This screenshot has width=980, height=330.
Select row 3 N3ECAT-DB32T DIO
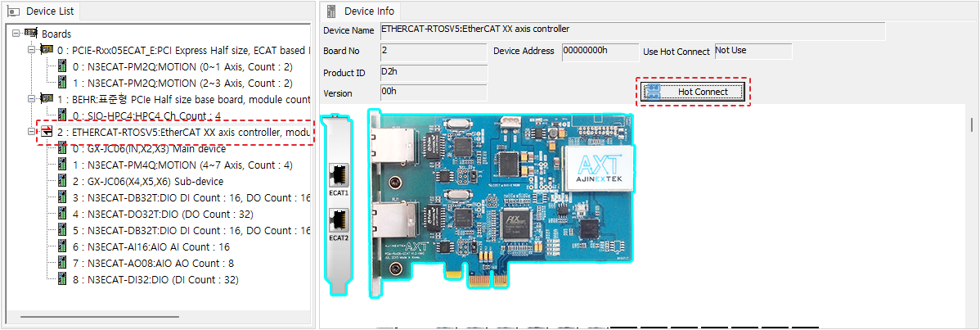tap(191, 198)
